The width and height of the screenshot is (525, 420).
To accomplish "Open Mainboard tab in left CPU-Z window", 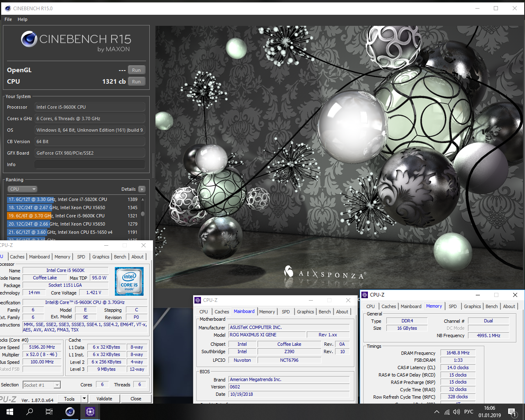I will pyautogui.click(x=39, y=257).
